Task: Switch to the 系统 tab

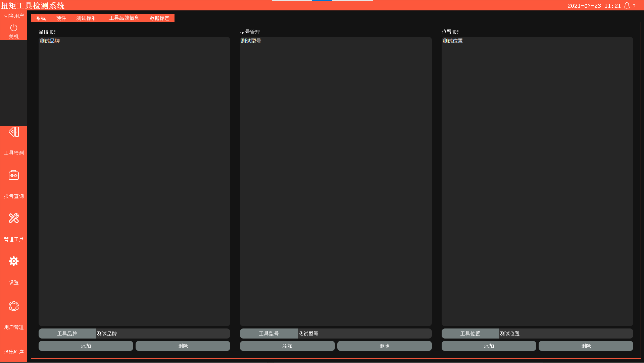Action: tap(41, 18)
